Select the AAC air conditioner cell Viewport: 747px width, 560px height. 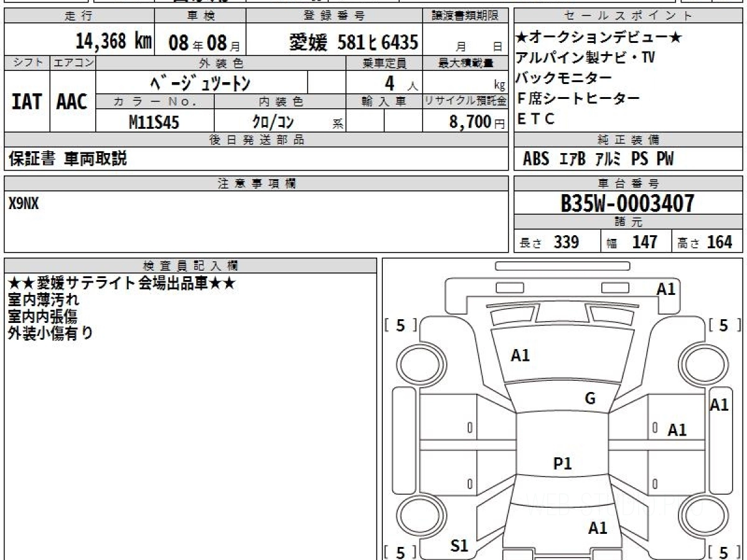coord(72,102)
